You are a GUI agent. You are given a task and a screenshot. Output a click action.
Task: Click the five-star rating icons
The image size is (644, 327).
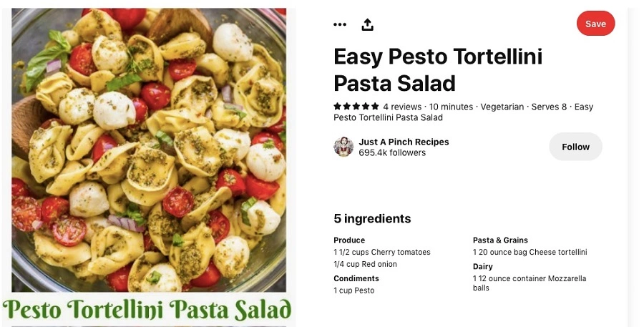356,107
